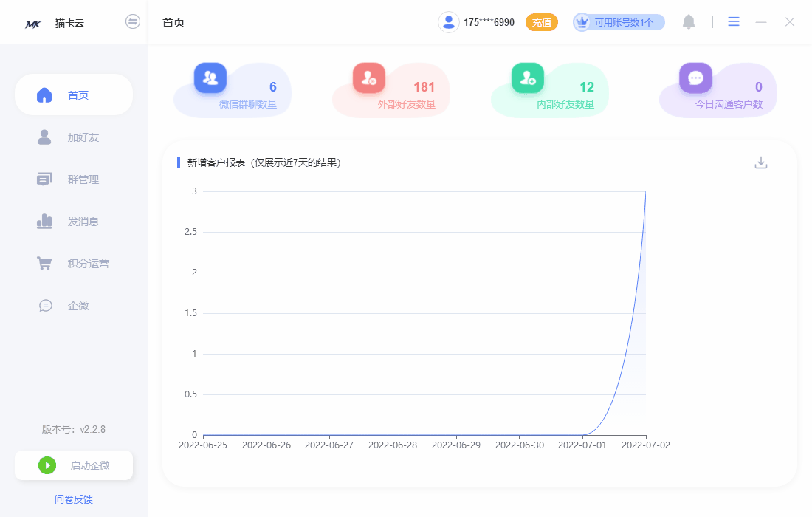
Task: Click the 启动企微 start button
Action: (74, 465)
